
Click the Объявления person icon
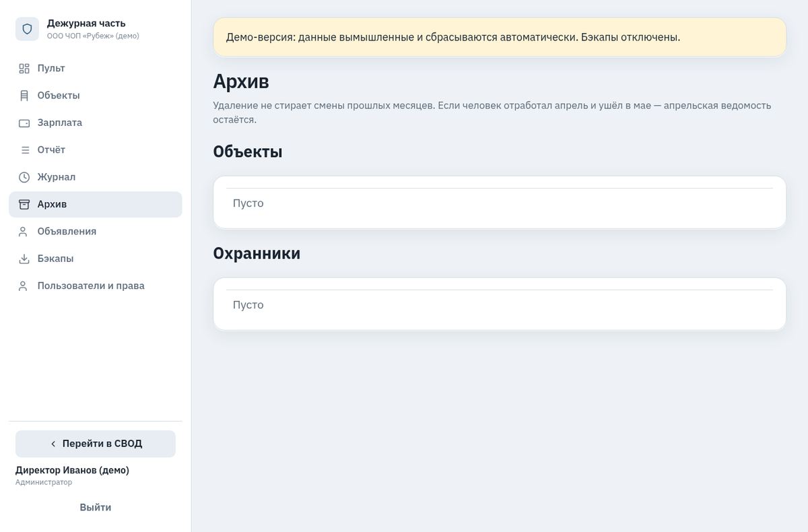24,231
